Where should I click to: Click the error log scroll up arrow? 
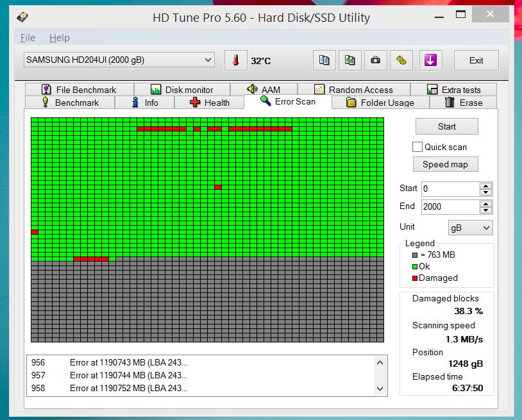coord(380,363)
